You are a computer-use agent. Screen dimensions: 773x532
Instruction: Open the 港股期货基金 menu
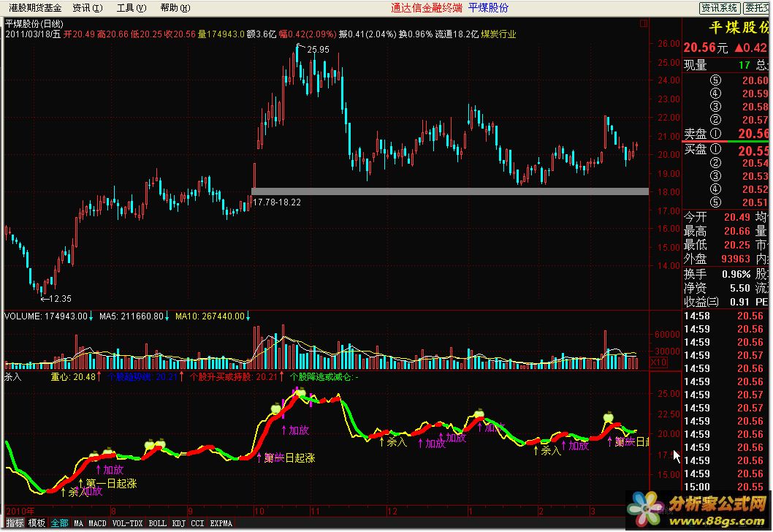[36, 8]
